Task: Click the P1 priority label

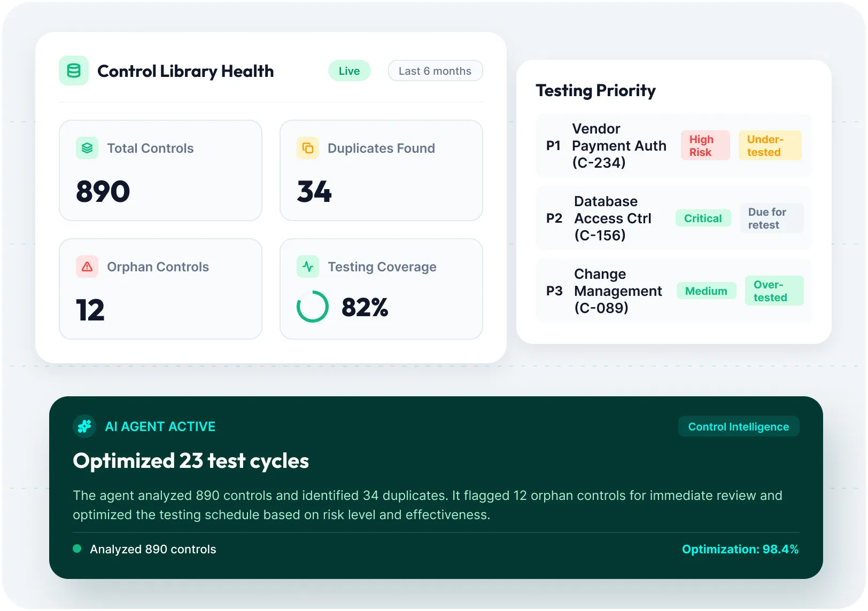Action: [553, 145]
